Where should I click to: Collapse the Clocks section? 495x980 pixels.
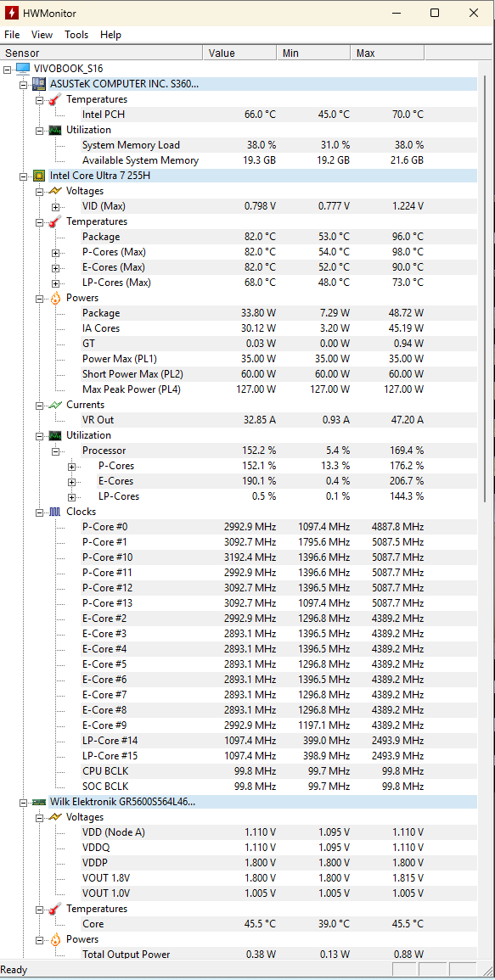pyautogui.click(x=39, y=512)
